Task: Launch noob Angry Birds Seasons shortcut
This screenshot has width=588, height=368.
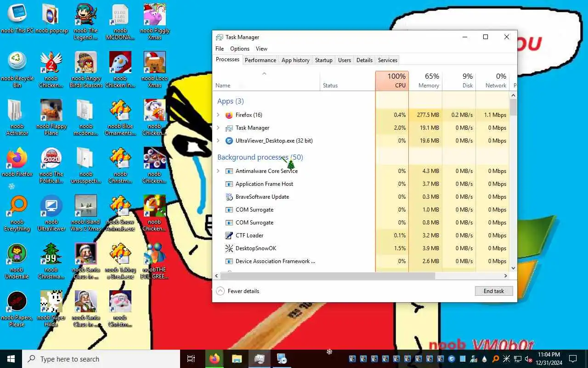Action: [x=86, y=69]
